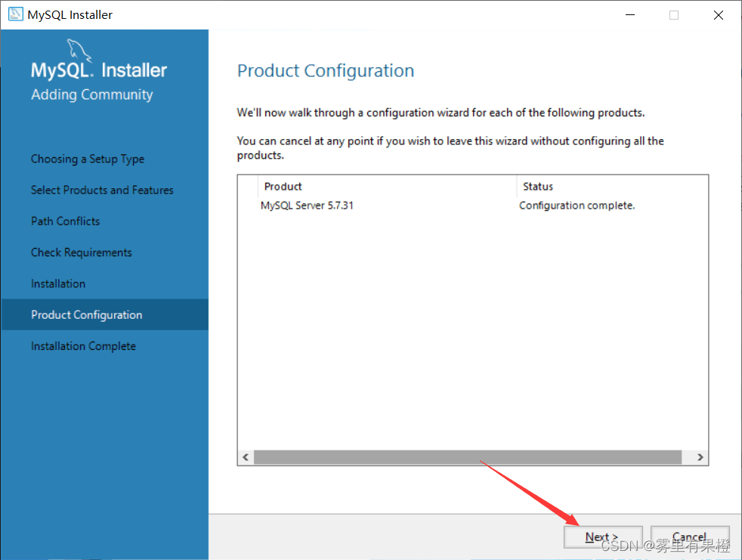Click the Status column header
Image resolution: width=742 pixels, height=560 pixels.
pyautogui.click(x=538, y=187)
